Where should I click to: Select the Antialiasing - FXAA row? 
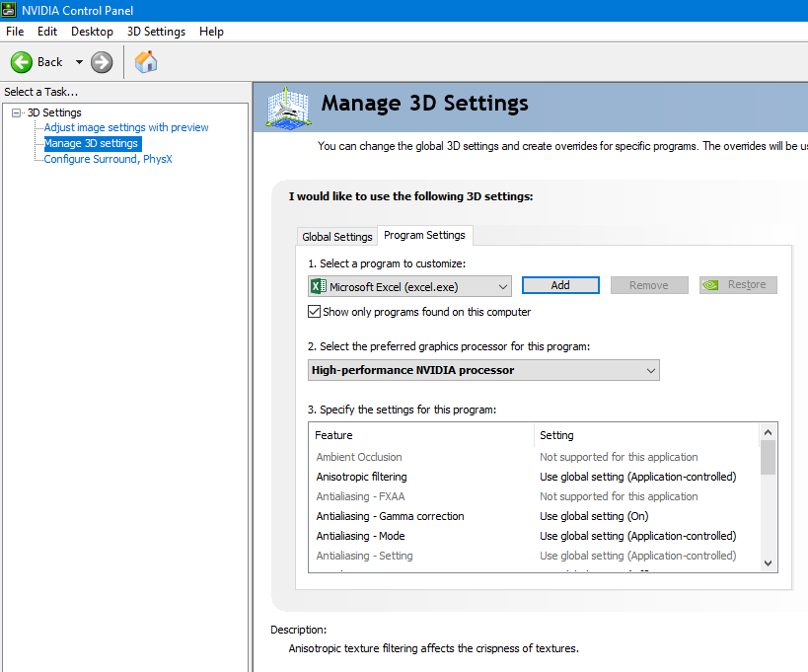tap(534, 496)
